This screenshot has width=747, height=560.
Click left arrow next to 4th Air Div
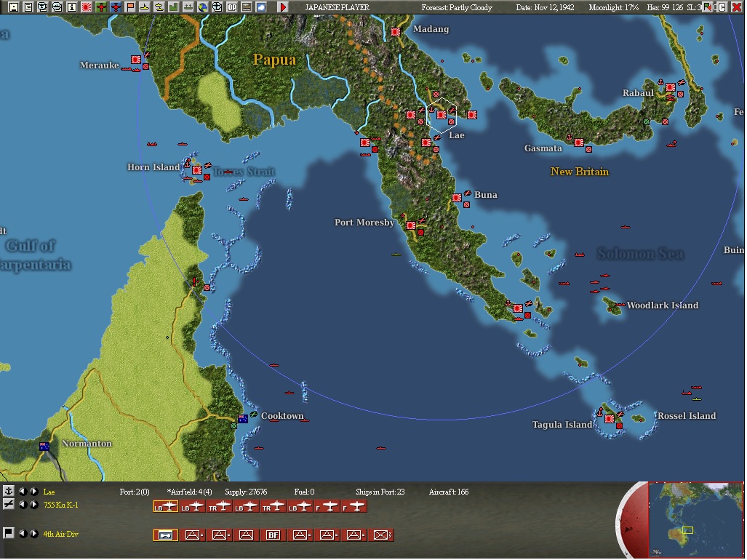[x=23, y=534]
